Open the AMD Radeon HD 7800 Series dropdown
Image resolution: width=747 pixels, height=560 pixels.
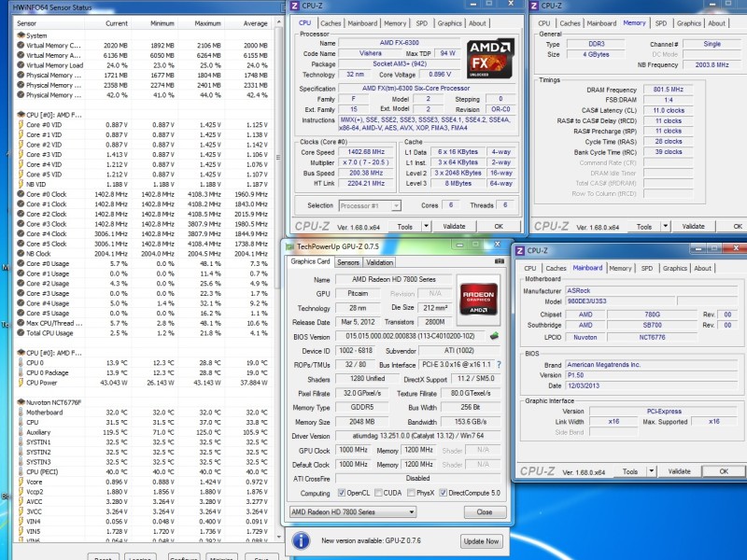353,511
